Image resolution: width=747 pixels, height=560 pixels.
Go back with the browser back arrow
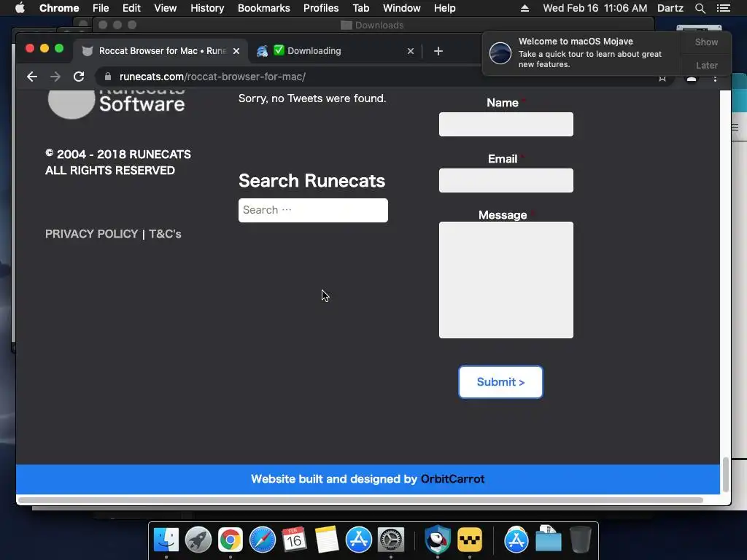click(x=32, y=77)
